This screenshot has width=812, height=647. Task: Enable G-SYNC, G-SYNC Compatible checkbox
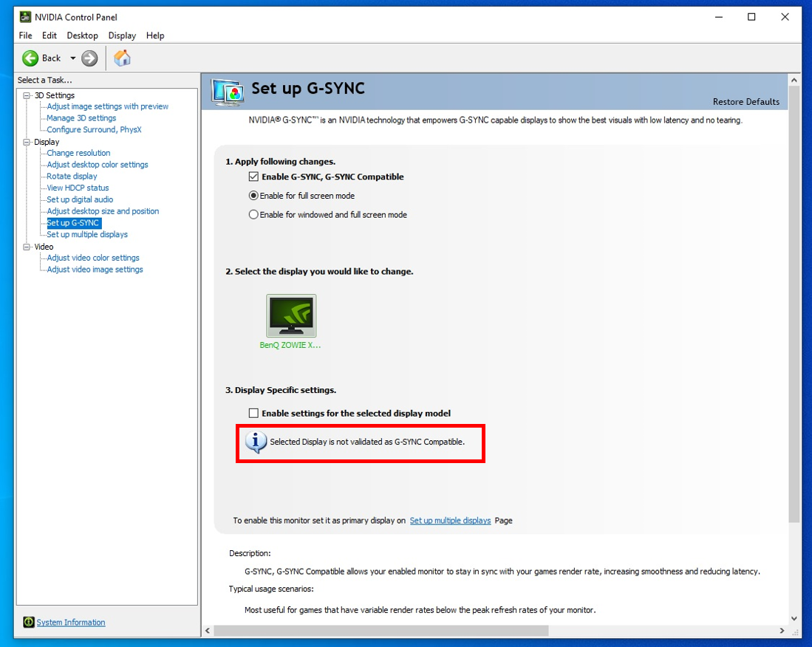253,177
